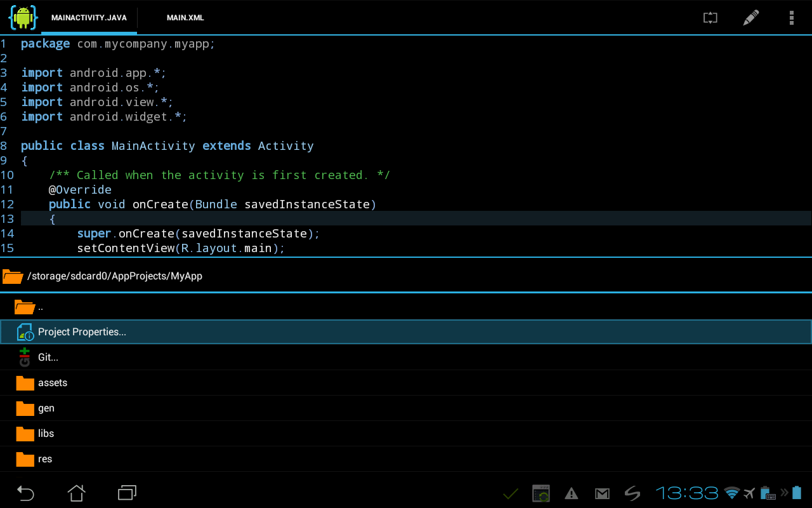This screenshot has width=812, height=508.
Task: Click the Git plus-minus icon
Action: click(x=25, y=358)
